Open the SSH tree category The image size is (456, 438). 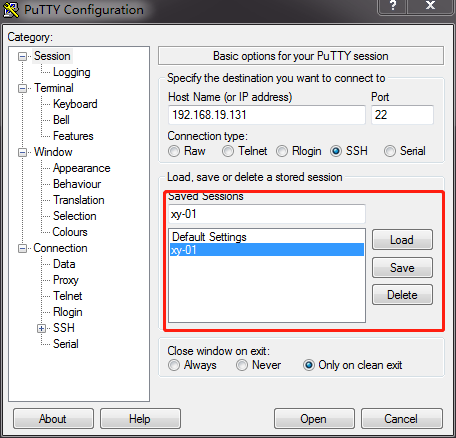point(64,328)
